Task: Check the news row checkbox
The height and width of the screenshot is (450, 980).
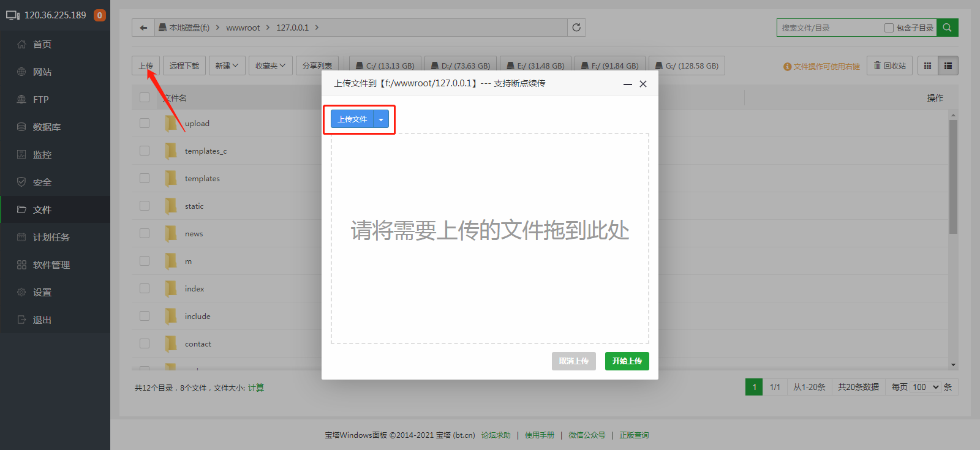Action: pos(145,233)
